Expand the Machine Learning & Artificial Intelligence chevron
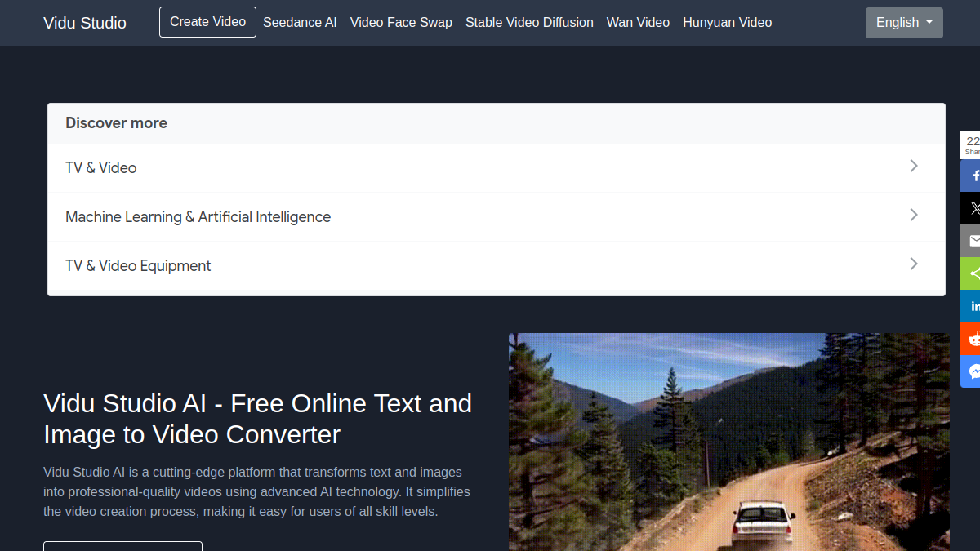 click(x=914, y=216)
